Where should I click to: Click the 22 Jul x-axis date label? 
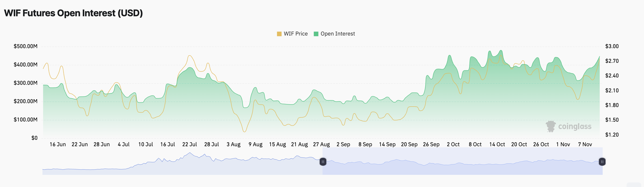pyautogui.click(x=190, y=144)
